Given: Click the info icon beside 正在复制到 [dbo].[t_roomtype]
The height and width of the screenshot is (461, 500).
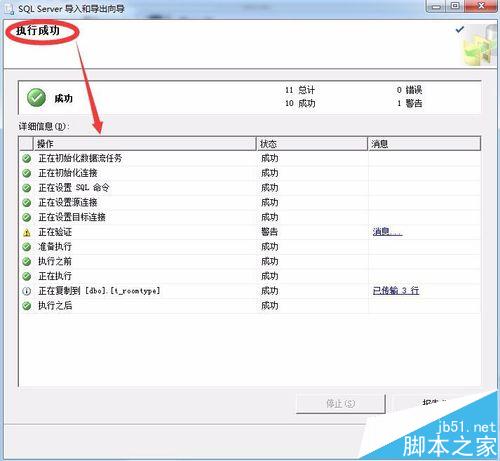Looking at the screenshot, I should point(26,291).
